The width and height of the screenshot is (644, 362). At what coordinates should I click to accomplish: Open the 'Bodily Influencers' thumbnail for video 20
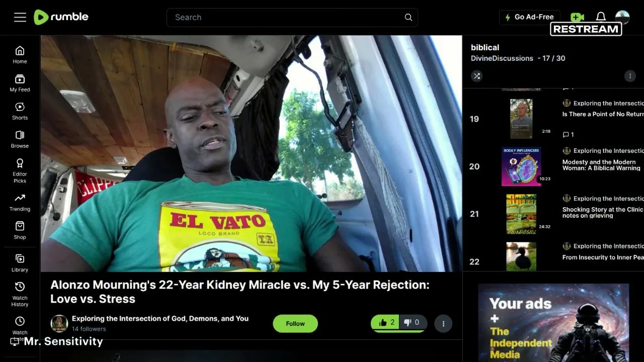click(x=521, y=166)
